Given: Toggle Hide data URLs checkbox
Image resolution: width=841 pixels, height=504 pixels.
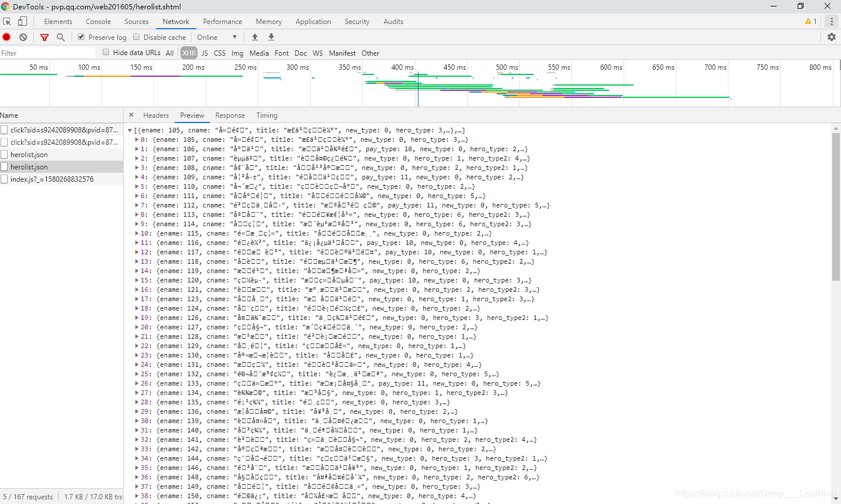Looking at the screenshot, I should coord(106,52).
